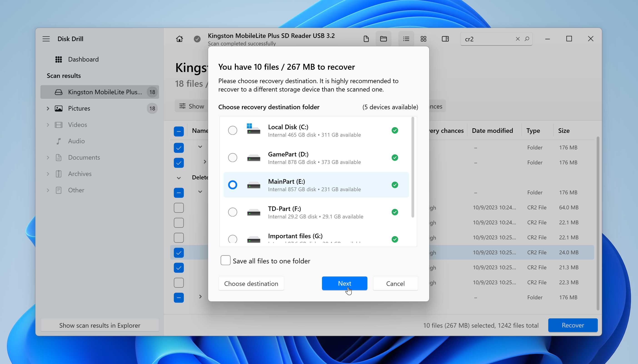Click the search magnifier icon
638x364 pixels.
click(527, 39)
